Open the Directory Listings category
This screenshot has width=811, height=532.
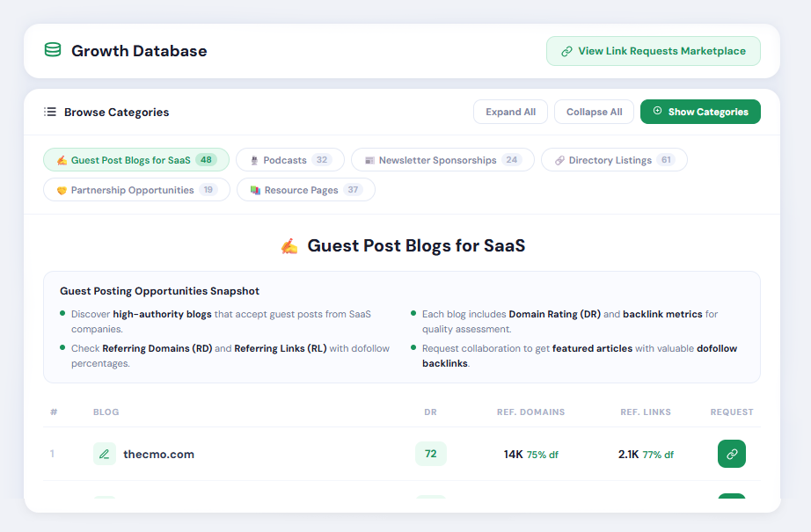[x=615, y=160]
